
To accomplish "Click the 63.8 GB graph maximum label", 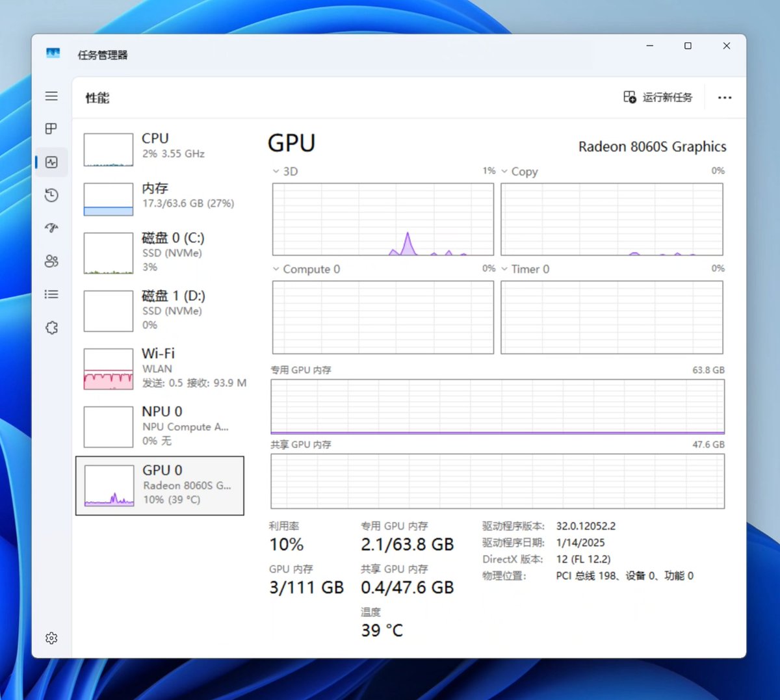I will point(708,370).
